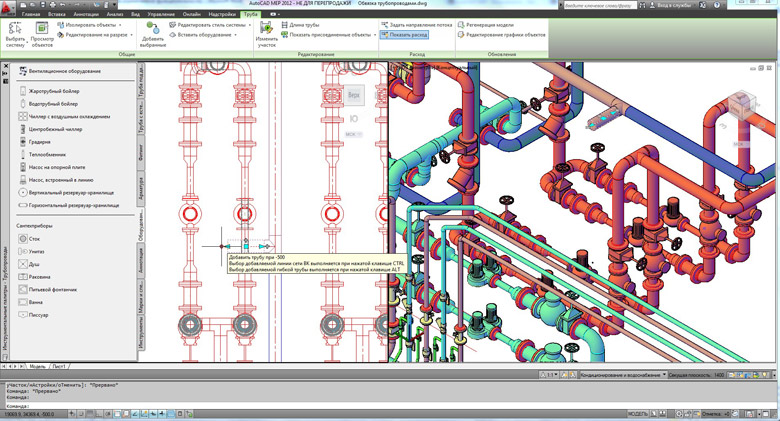Image resolution: width=780 pixels, height=421 pixels.
Task: Toggle the first drafting-aid button in the status bar
Action: click(73, 414)
